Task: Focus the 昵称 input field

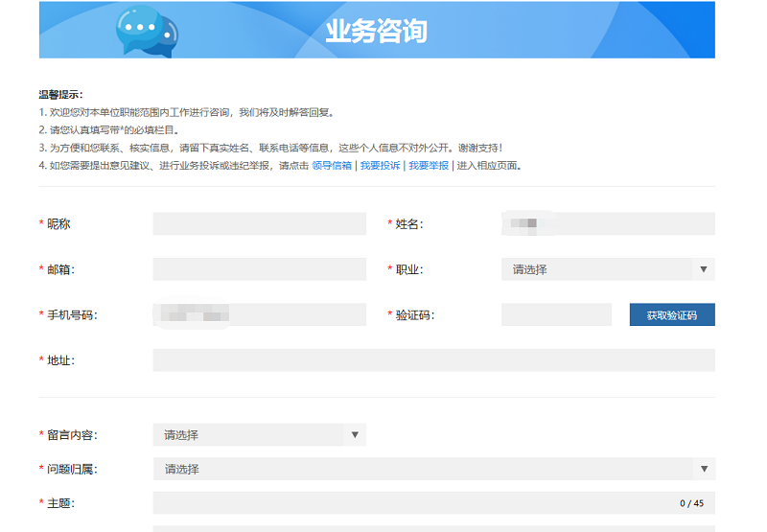Action: (259, 223)
